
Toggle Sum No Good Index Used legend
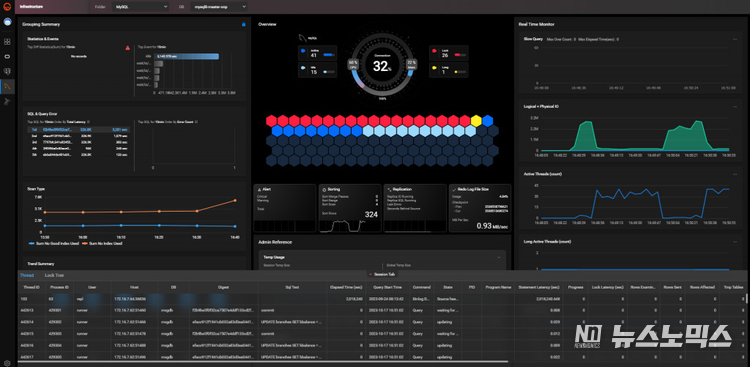[x=55, y=244]
